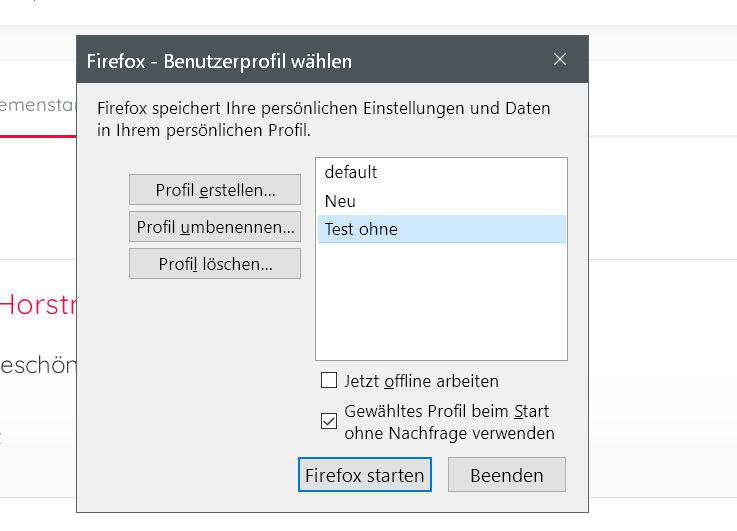Viewport: 737px width, 531px height.
Task: Click the background 'eschön' text
Action: 38,365
